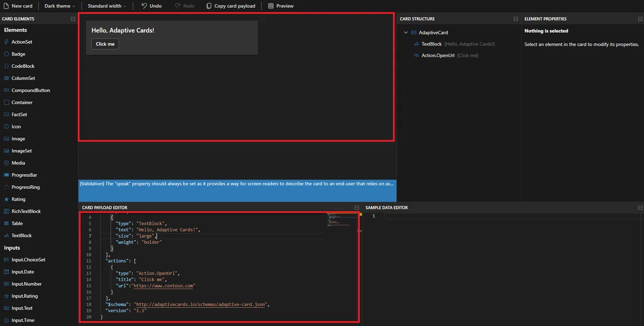Switch to Preview mode
The height and width of the screenshot is (326, 644).
[281, 6]
